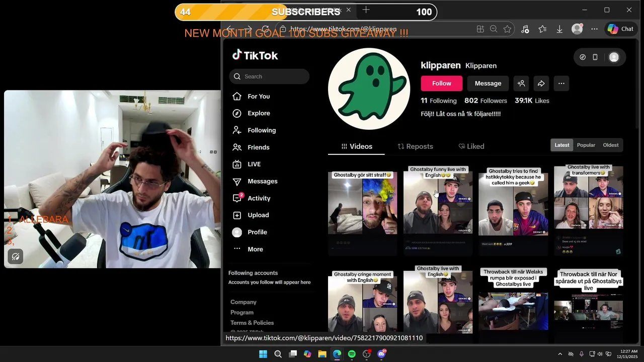Switch to the Liked tab

471,146
